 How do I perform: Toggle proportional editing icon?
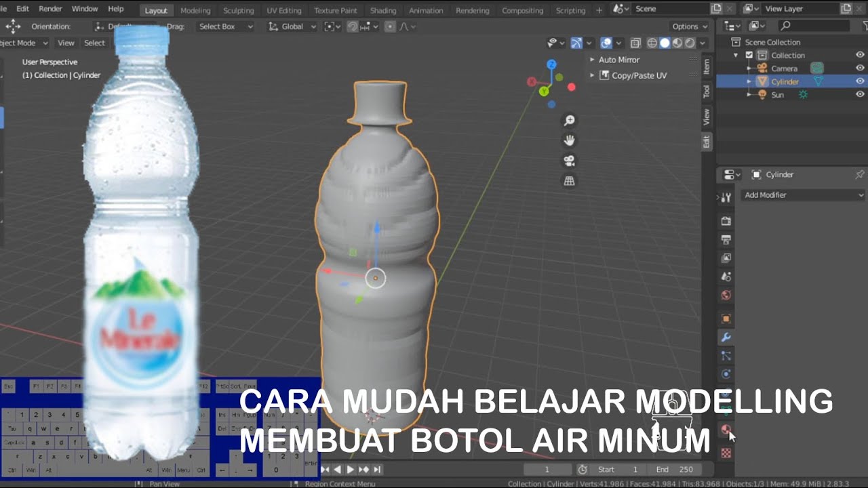(390, 26)
